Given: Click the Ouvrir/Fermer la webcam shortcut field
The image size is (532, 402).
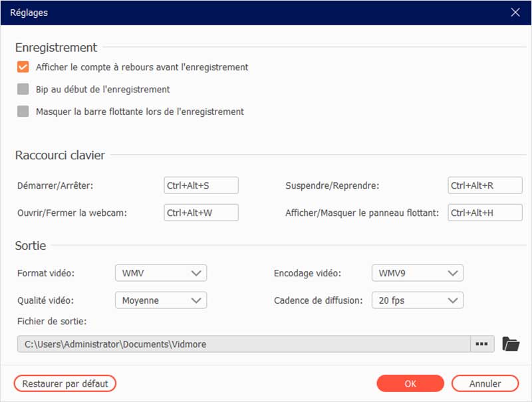Looking at the screenshot, I should click(x=201, y=213).
